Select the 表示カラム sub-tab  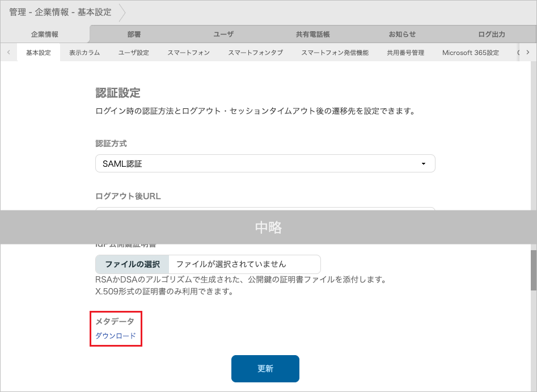tap(84, 53)
